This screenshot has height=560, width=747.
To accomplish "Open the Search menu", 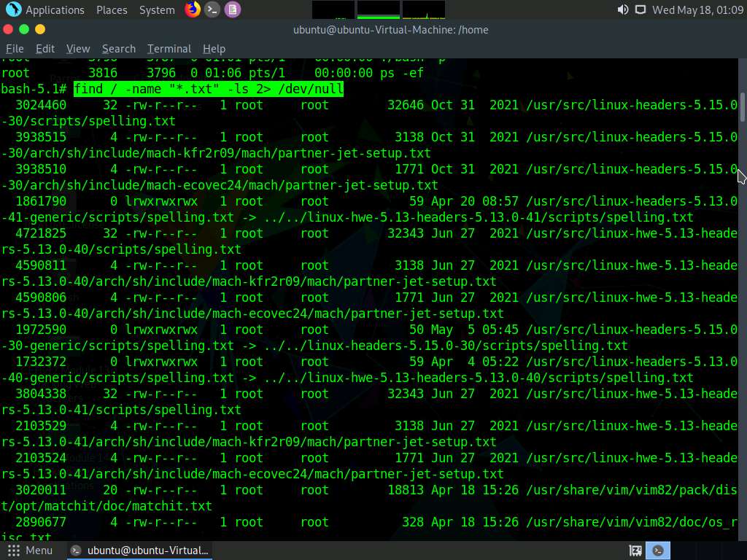I will tap(119, 49).
